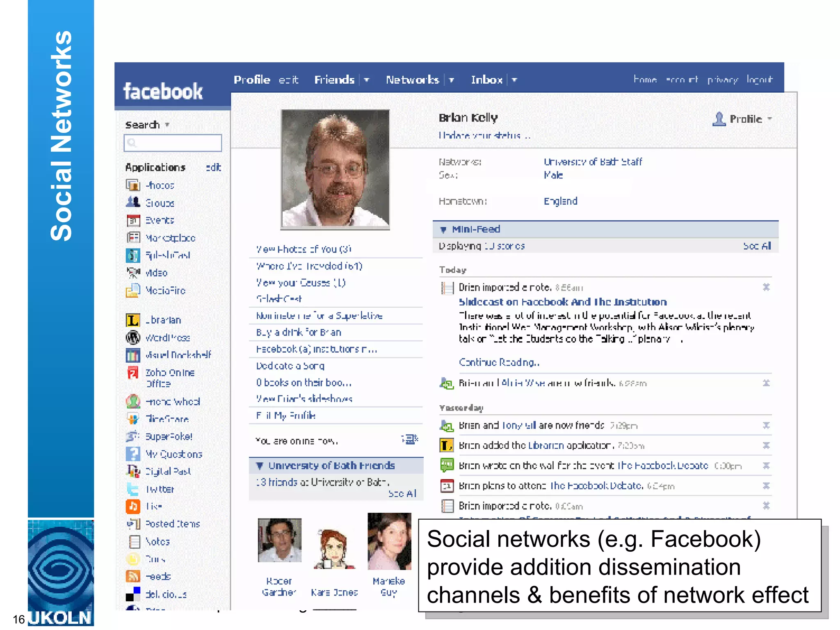Open the Friend Wheel icon
This screenshot has width=840, height=630.
[x=132, y=401]
